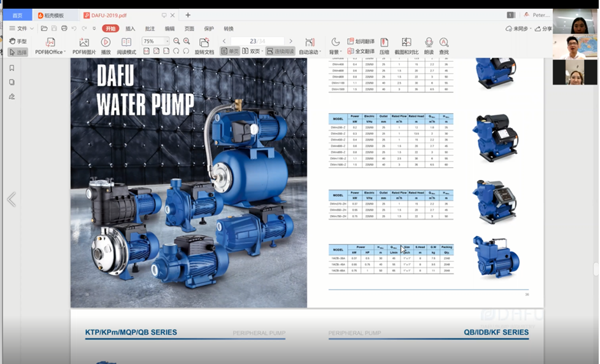
Task: Click the page number field showing 23
Action: point(257,41)
